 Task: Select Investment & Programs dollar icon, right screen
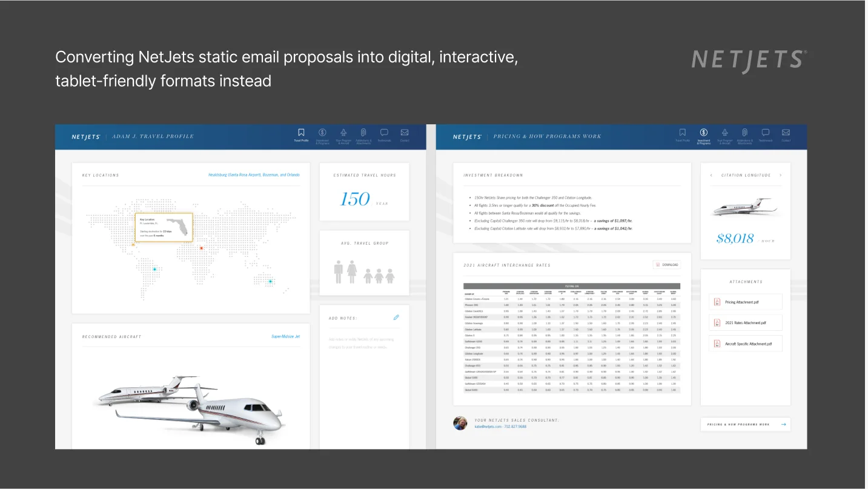[703, 132]
